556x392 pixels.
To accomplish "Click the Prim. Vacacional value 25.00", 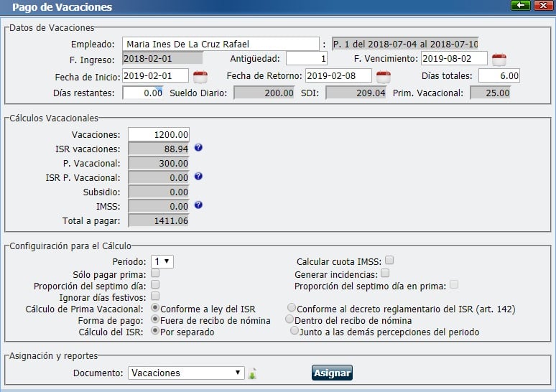I will point(490,93).
